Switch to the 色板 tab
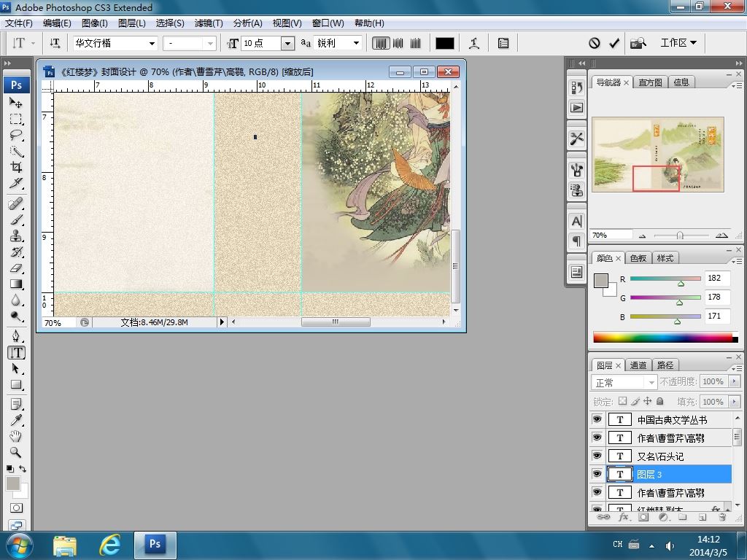Screen dimensions: 747x560 [x=638, y=258]
